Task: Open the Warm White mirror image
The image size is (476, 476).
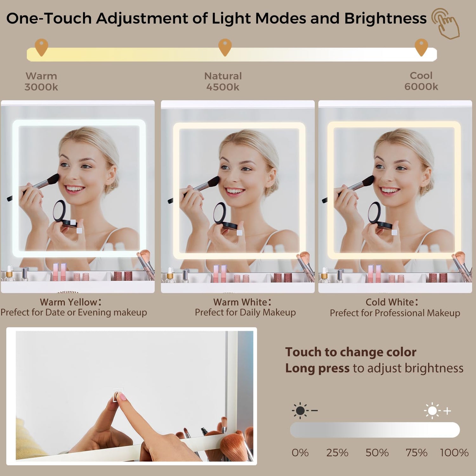Action: click(x=238, y=197)
